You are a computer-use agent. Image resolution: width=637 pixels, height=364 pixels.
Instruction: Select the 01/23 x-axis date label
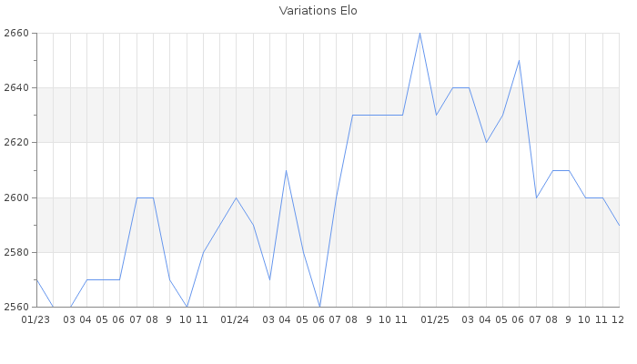point(35,319)
